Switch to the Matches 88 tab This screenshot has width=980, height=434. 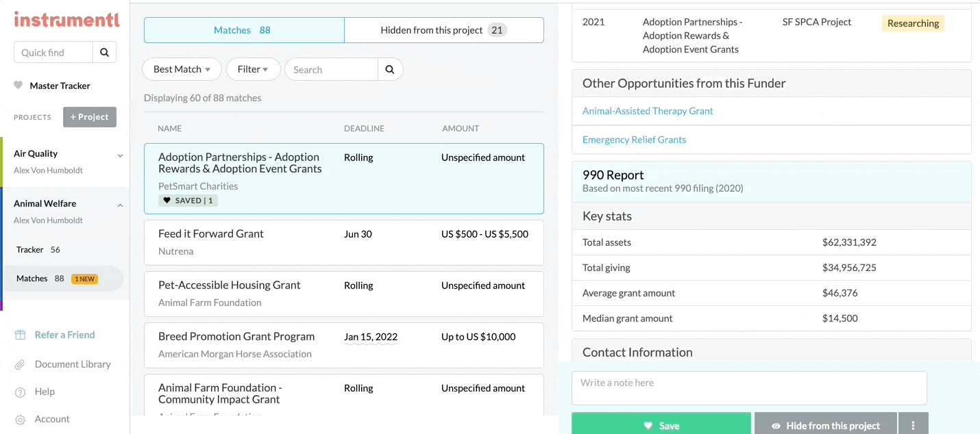[x=244, y=30]
